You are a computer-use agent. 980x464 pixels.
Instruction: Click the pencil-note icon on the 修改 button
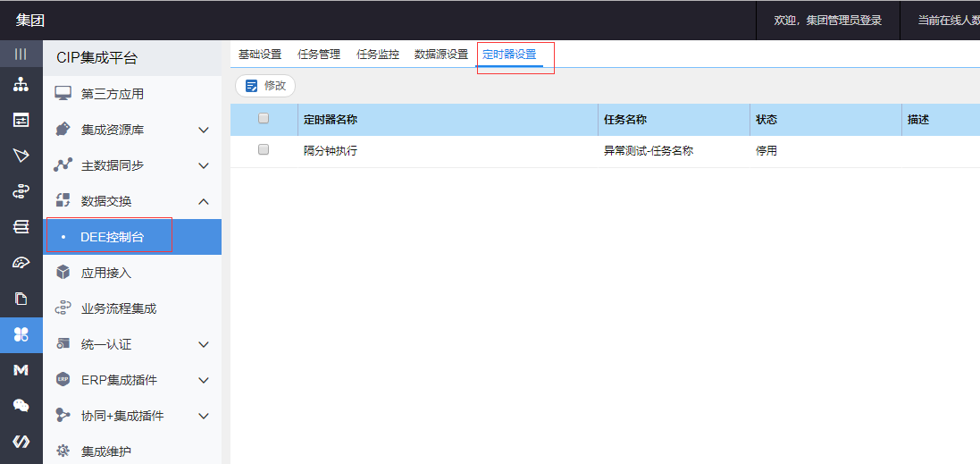(x=252, y=87)
